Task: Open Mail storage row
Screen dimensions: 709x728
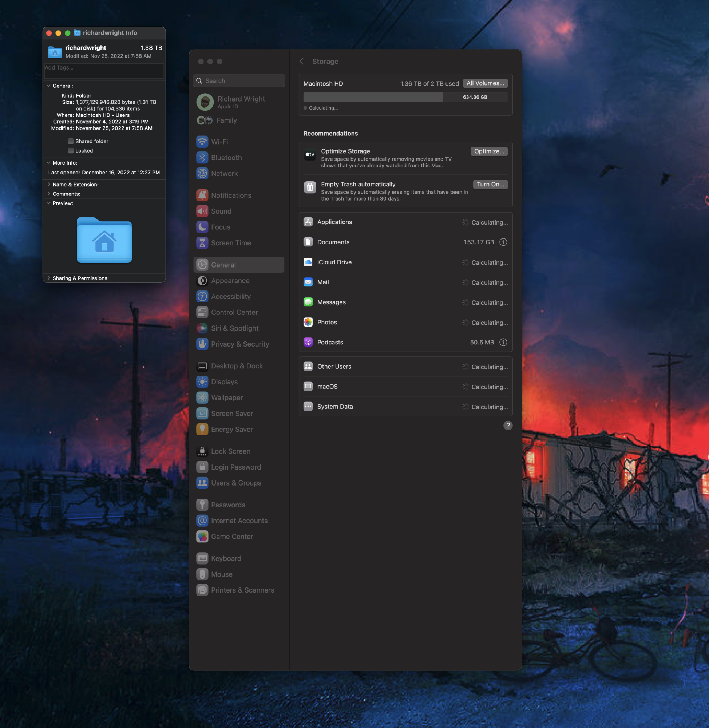Action: tap(405, 282)
